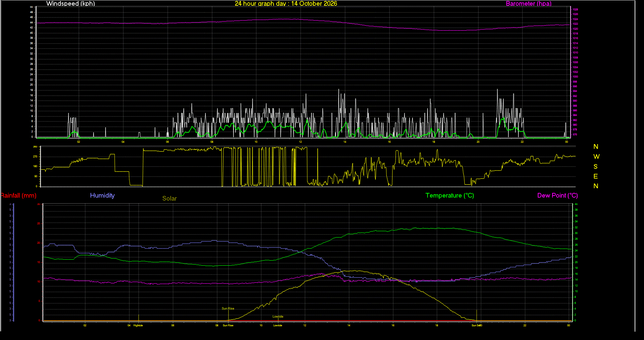
Task: Click the '270' tick on wind direction axis
Action: click(x=35, y=156)
